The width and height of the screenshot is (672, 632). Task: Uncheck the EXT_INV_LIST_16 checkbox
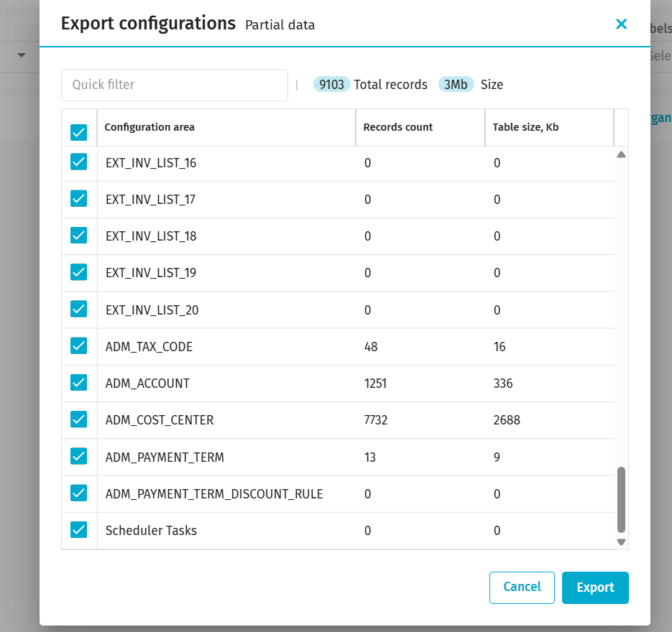(79, 162)
